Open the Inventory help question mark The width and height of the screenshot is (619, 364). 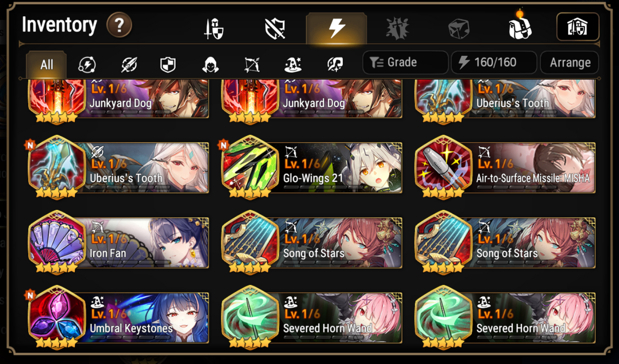pos(119,25)
